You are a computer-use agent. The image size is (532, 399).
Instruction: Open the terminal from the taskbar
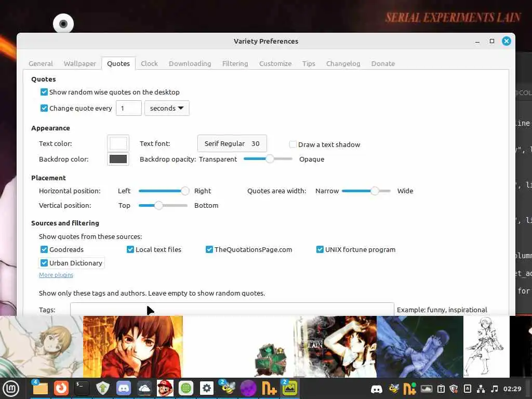pyautogui.click(x=82, y=388)
